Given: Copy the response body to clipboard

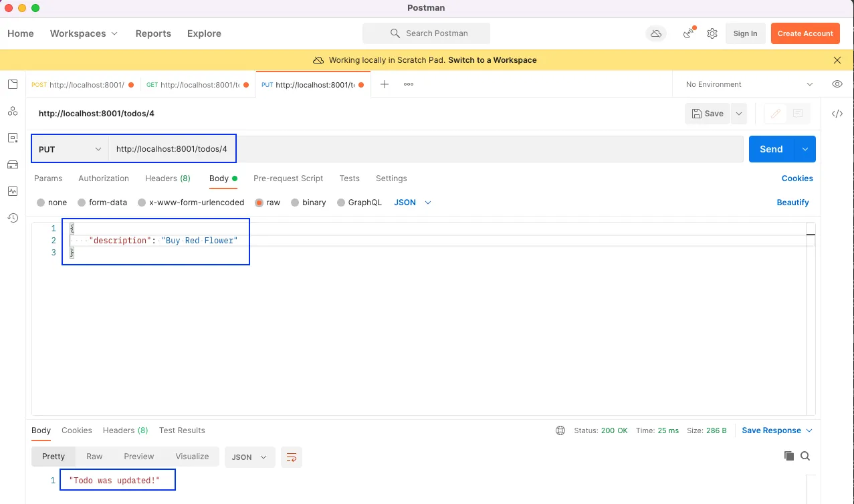Looking at the screenshot, I should 789,456.
